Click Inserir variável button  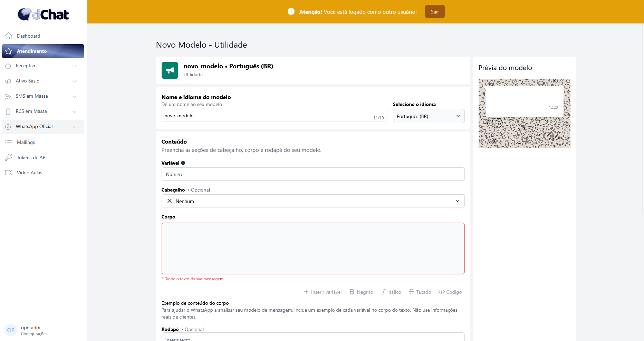click(323, 292)
